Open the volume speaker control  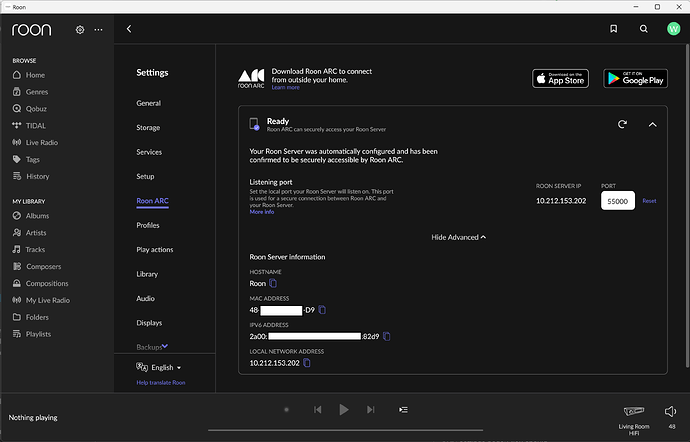(670, 411)
